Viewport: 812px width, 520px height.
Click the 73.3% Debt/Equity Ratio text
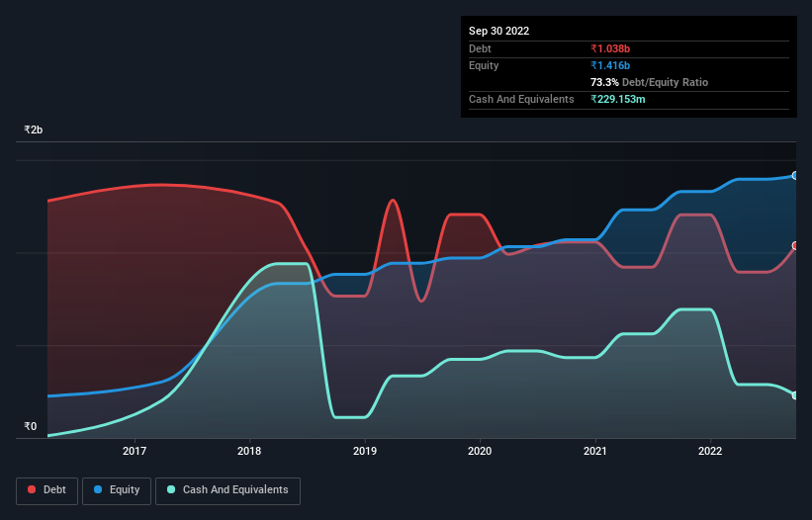649,82
